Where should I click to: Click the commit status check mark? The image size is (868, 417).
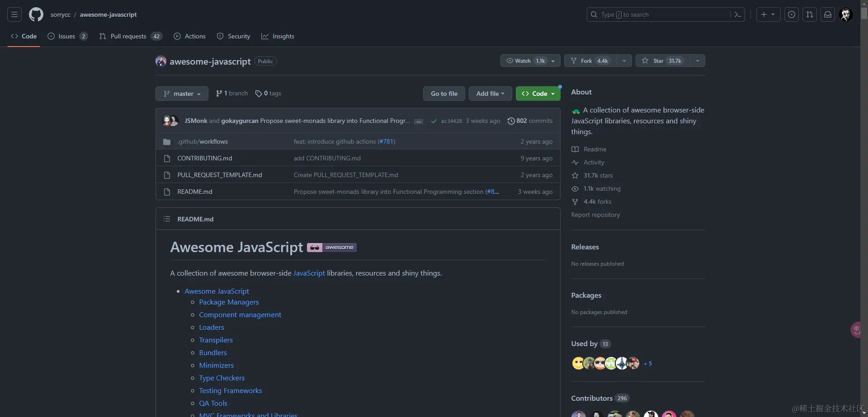tap(434, 121)
